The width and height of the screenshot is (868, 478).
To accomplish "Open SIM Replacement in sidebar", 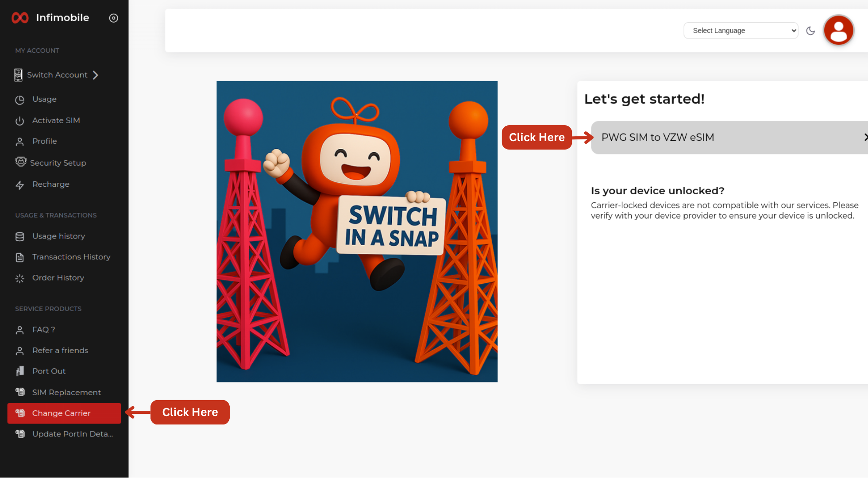I will (x=66, y=393).
